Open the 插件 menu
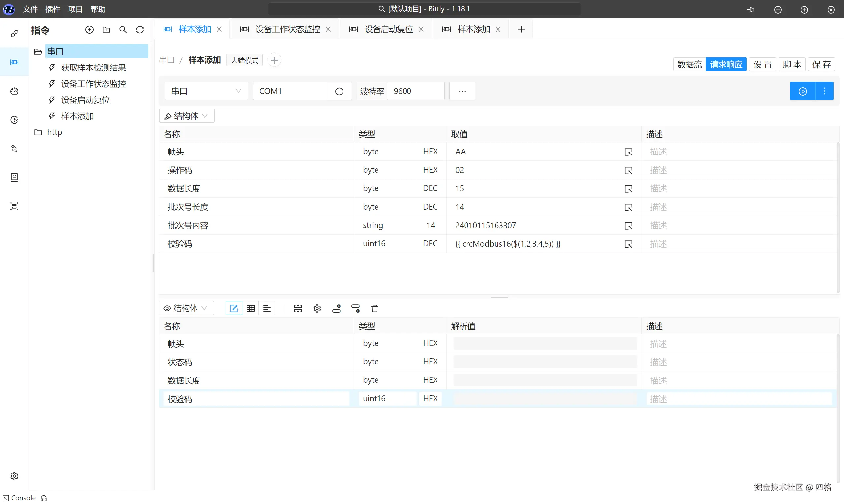This screenshot has width=844, height=504. pos(53,9)
